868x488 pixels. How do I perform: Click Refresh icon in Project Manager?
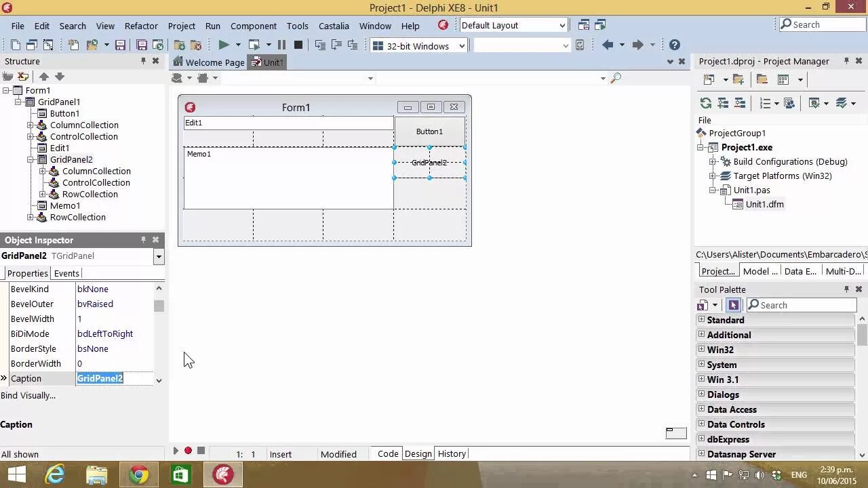point(706,103)
